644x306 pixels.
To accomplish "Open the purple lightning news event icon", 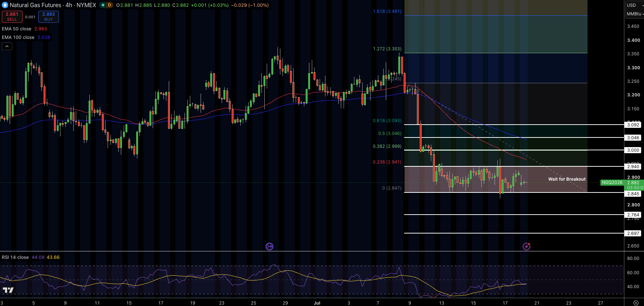I will pos(526,246).
